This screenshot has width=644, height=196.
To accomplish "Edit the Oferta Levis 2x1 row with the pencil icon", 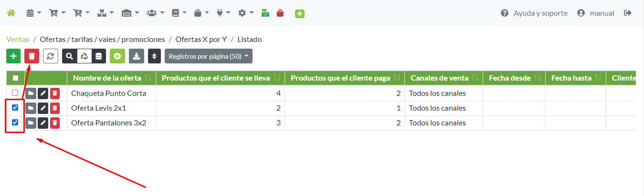I will (43, 108).
